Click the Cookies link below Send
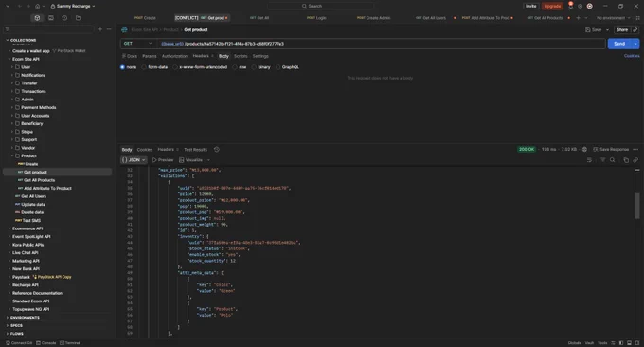The height and width of the screenshot is (347, 644). coord(632,56)
